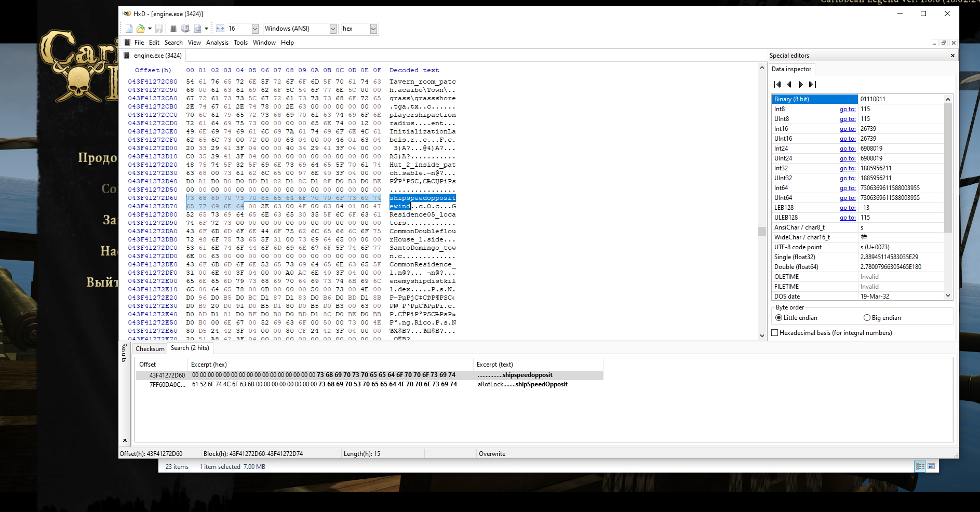Viewport: 980px width, 512px height.
Task: Open the hex offset base dropdown
Action: (x=373, y=29)
